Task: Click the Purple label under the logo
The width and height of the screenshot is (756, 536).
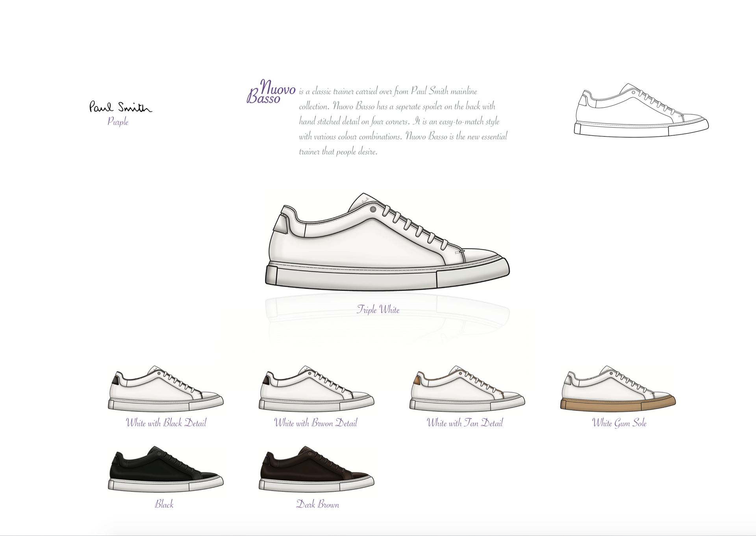Action: 118,122
